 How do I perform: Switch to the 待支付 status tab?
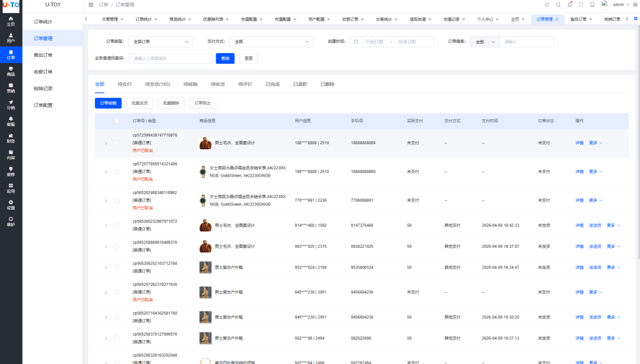click(x=124, y=84)
